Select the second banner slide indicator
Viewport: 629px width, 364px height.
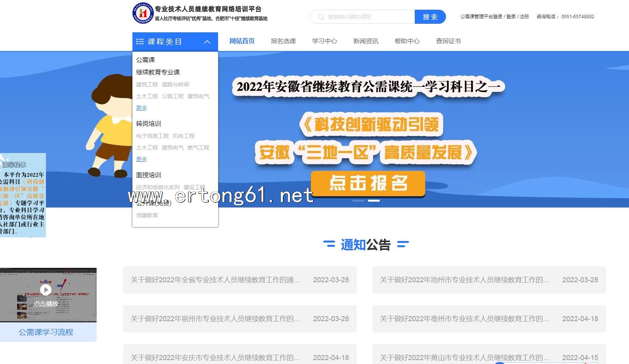click(x=374, y=200)
